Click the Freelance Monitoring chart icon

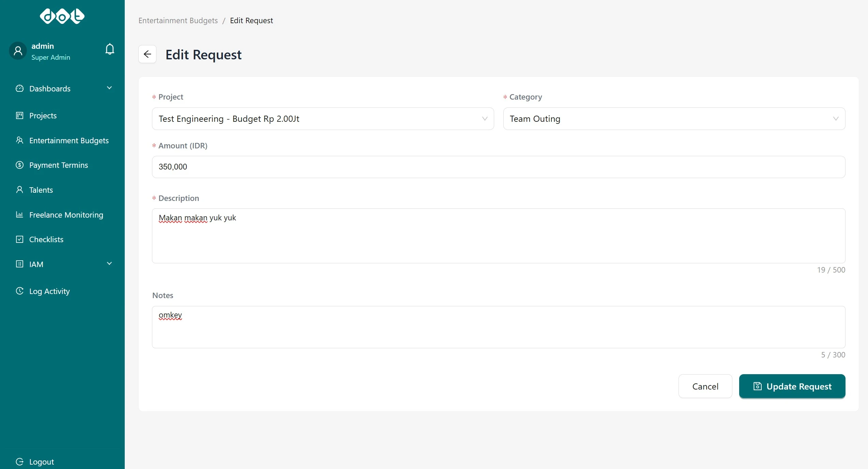[x=20, y=215]
